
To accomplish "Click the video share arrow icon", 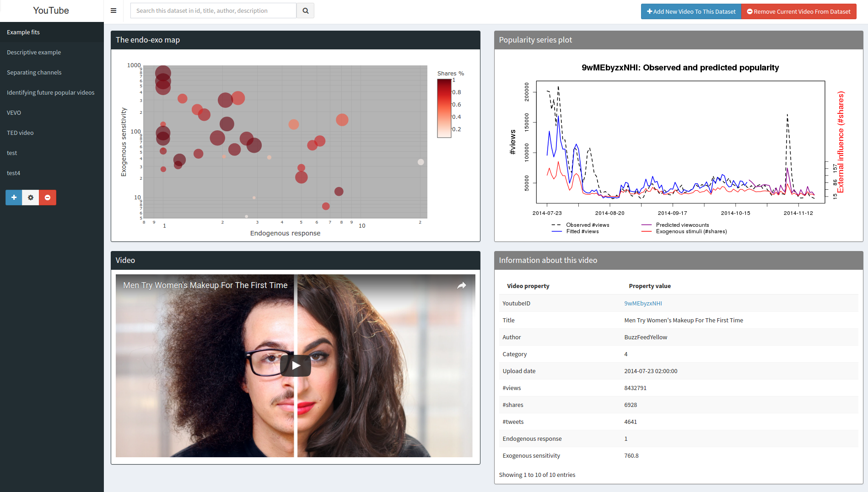I will pos(462,285).
